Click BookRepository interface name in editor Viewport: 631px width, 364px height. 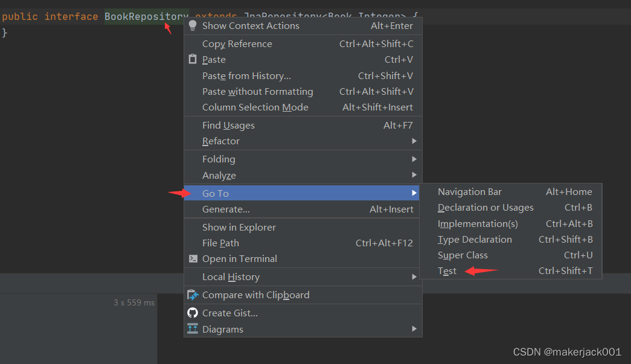(x=146, y=16)
